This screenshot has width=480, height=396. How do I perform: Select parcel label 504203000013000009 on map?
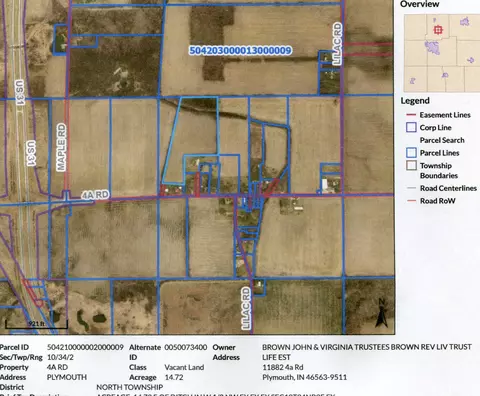240,50
